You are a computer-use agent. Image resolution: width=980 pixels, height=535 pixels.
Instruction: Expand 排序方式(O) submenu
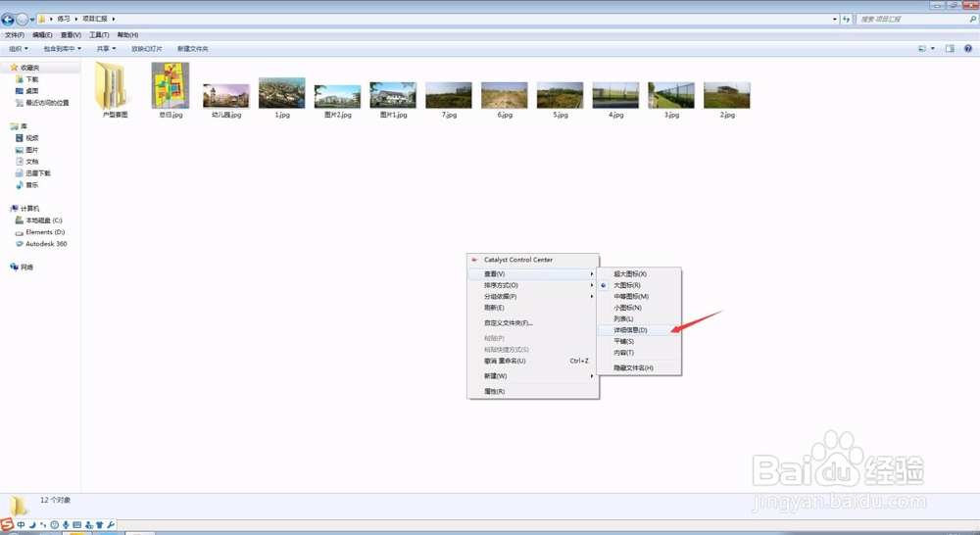click(x=533, y=285)
